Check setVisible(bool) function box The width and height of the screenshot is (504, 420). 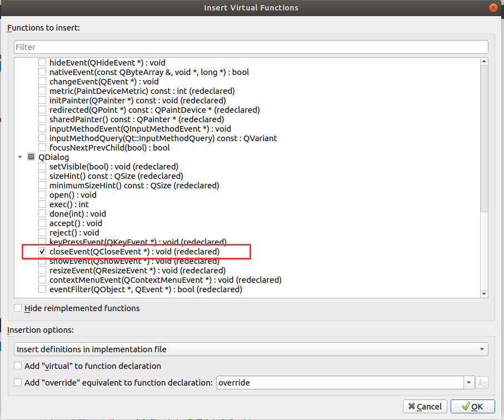pos(42,166)
